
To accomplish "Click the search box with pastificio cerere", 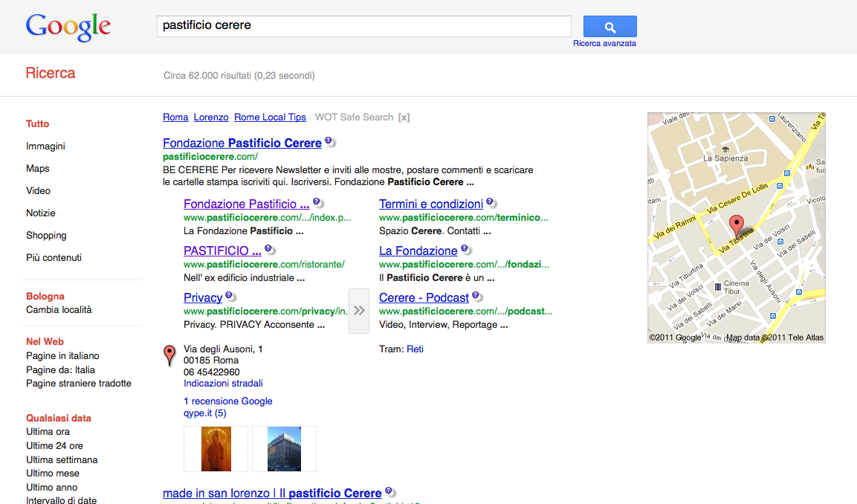I will pyautogui.click(x=364, y=26).
